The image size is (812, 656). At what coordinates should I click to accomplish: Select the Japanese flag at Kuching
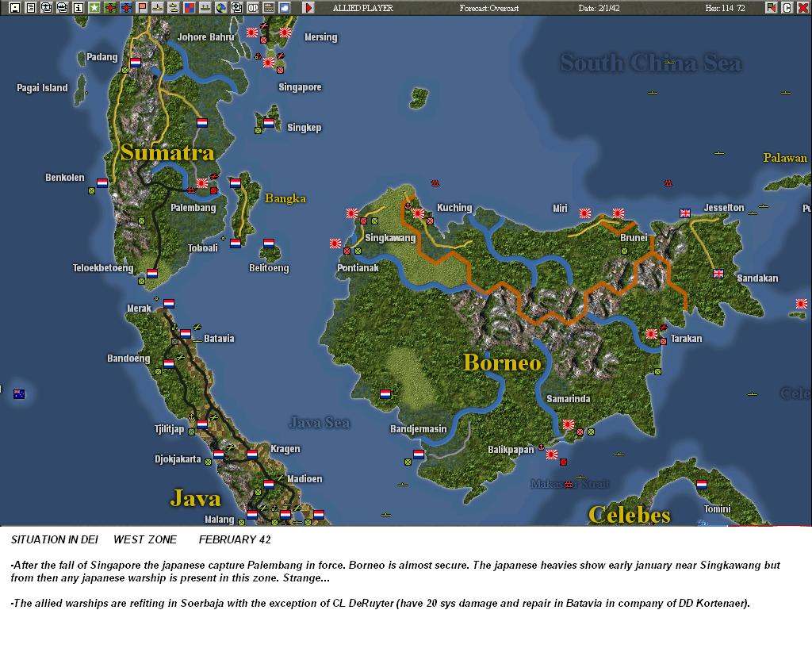tap(419, 213)
